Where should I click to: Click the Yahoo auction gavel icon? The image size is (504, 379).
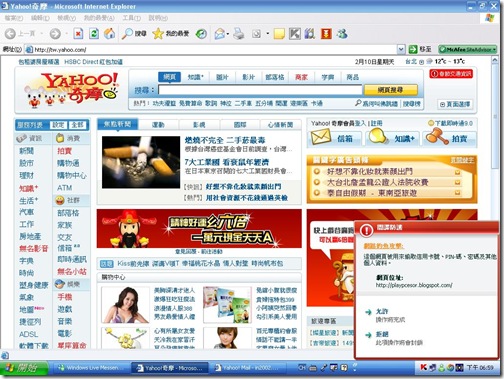[437, 137]
